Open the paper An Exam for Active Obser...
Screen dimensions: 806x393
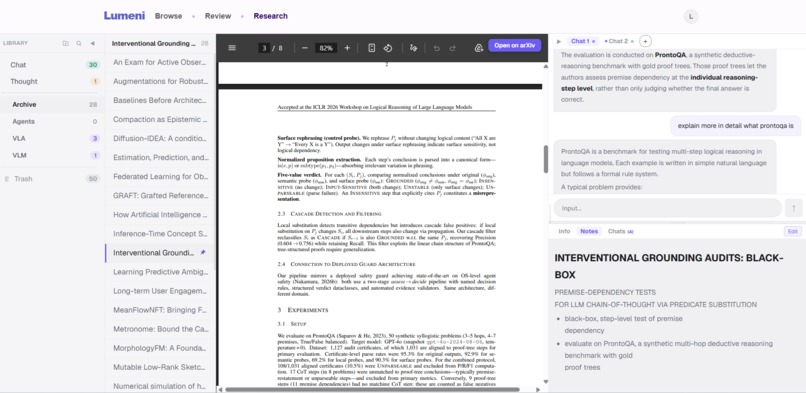160,62
